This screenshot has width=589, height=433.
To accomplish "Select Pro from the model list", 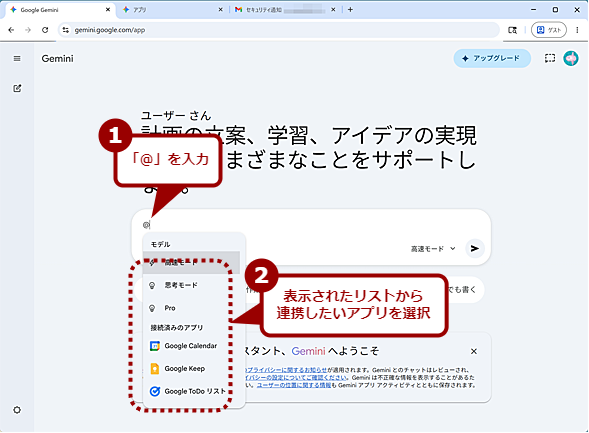I will pyautogui.click(x=192, y=308).
